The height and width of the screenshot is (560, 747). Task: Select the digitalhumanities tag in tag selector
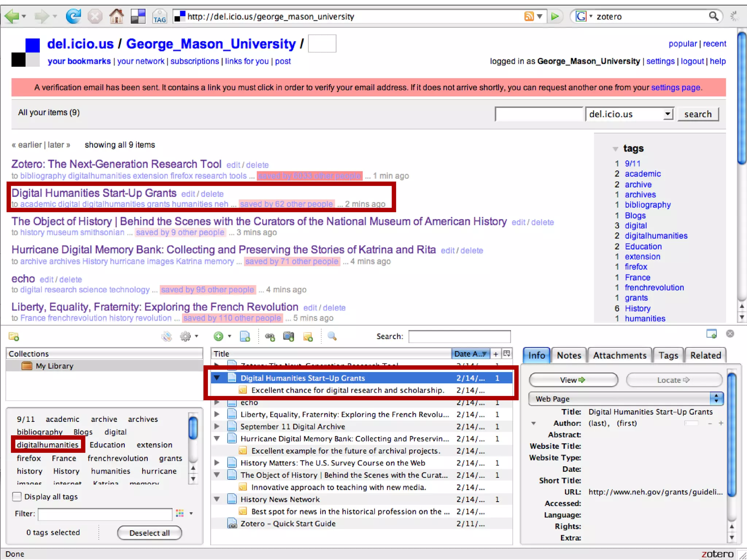[47, 445]
